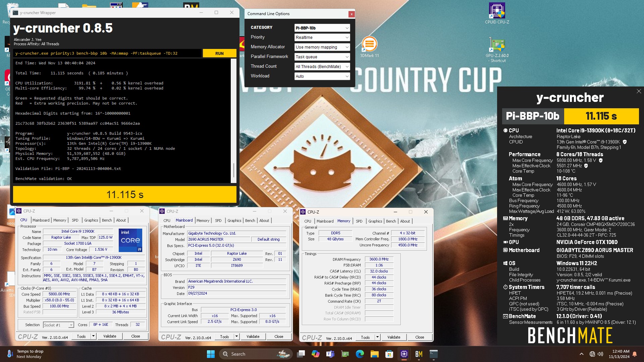Viewport: 644px width, 362px height.
Task: Click the Multiplier value x58.0 (8.0 - 55.0)
Action: (59, 300)
